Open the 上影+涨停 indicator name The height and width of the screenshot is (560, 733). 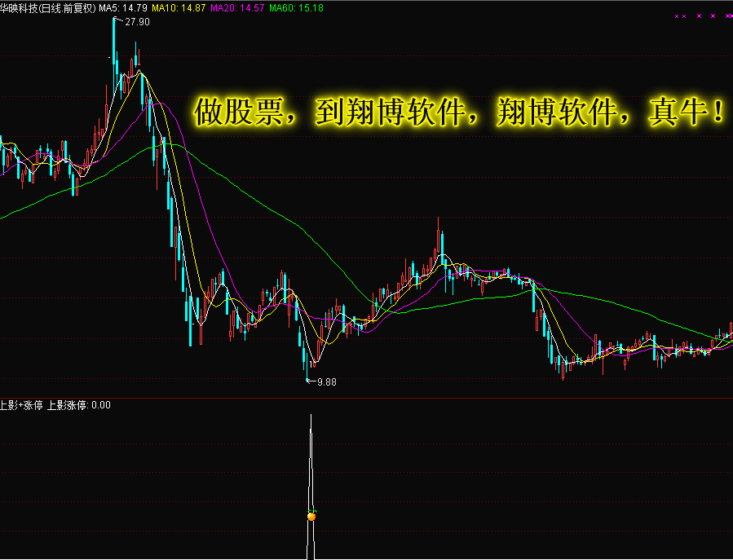(x=21, y=405)
